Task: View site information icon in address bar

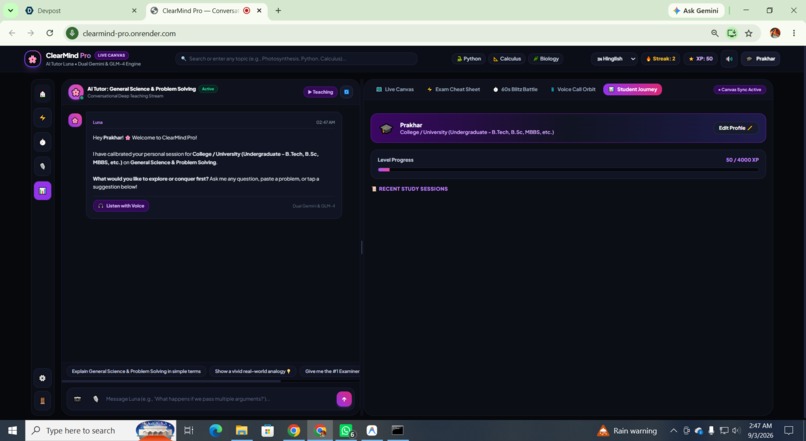Action: click(72, 33)
